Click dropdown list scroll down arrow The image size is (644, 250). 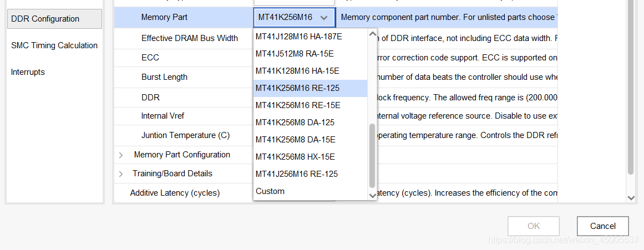tap(372, 195)
